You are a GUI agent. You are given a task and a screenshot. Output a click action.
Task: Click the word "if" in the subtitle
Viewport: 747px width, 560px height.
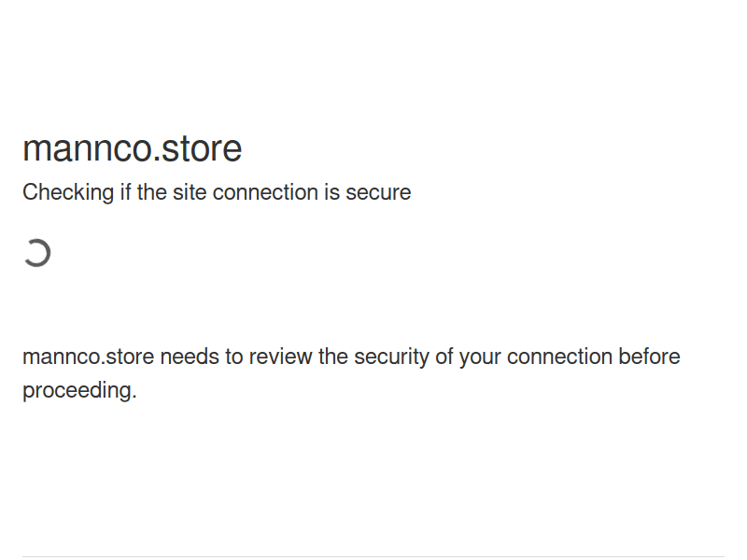(x=125, y=193)
